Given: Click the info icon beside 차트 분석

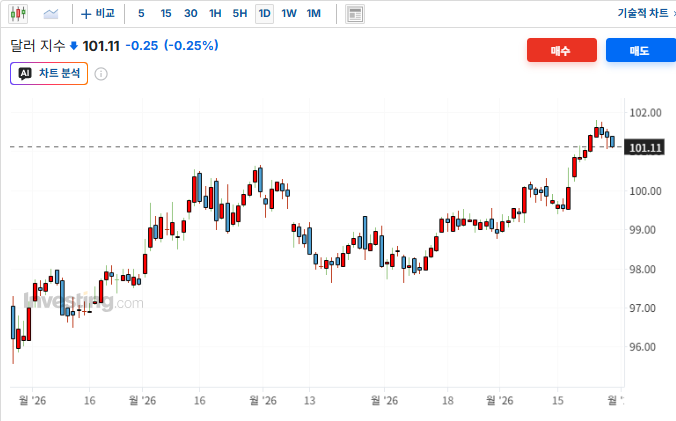Looking at the screenshot, I should (x=101, y=74).
